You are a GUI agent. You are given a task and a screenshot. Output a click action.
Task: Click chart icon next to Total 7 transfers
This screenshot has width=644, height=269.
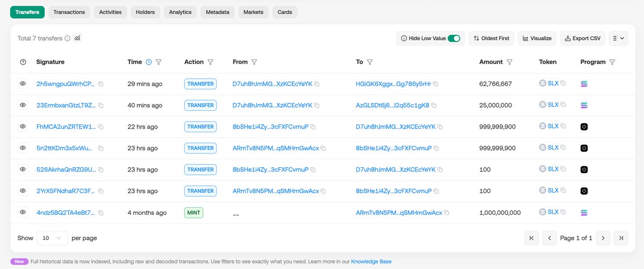(77, 38)
